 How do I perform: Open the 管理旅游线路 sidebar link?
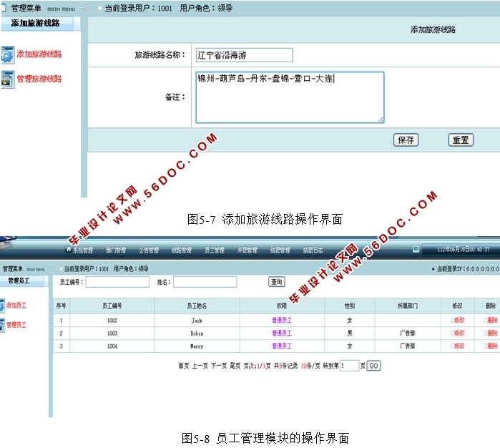point(39,79)
